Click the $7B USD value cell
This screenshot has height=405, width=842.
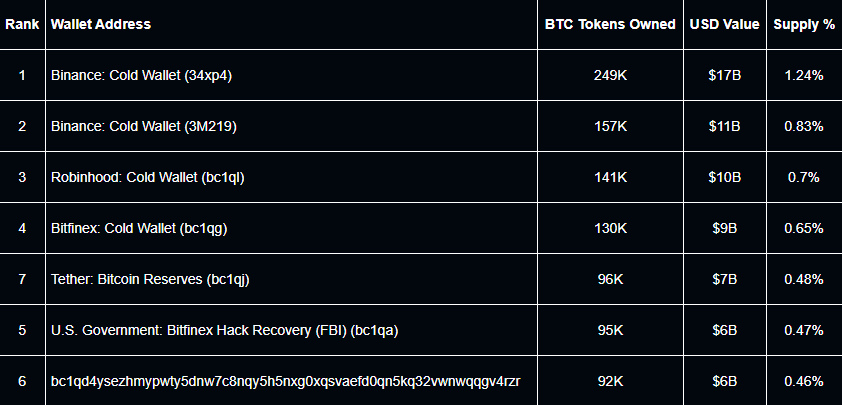724,279
